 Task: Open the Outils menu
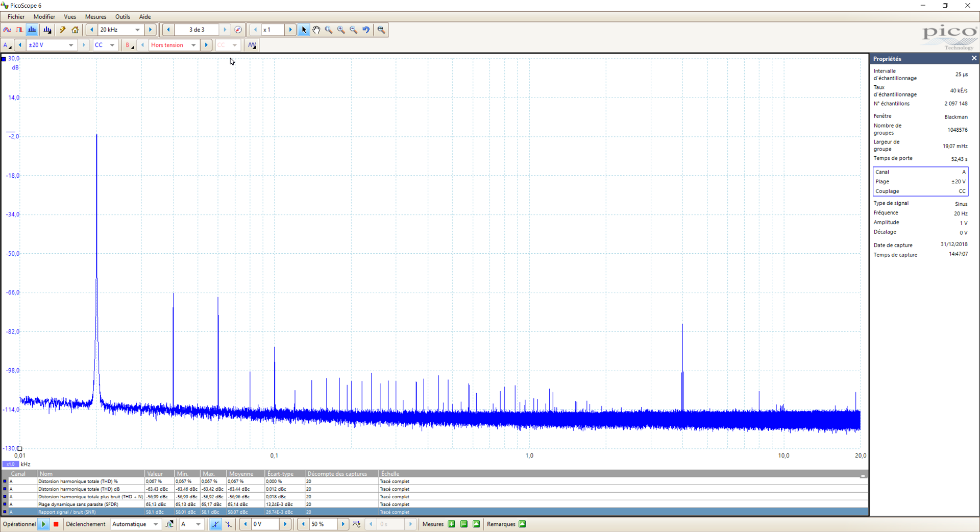pyautogui.click(x=122, y=17)
